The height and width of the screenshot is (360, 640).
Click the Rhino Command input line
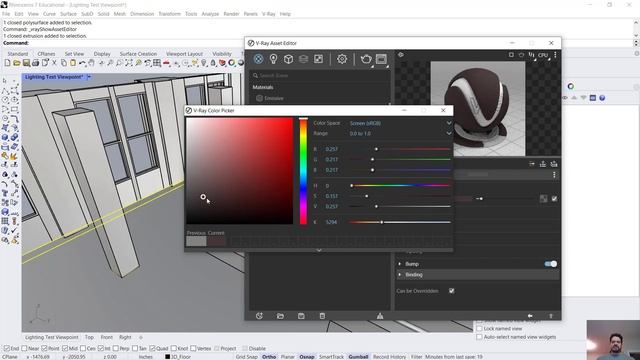click(318, 43)
